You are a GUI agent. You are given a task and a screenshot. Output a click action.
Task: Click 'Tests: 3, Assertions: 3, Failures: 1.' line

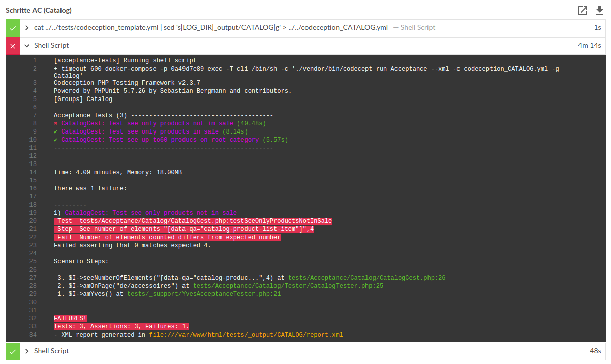(121, 326)
